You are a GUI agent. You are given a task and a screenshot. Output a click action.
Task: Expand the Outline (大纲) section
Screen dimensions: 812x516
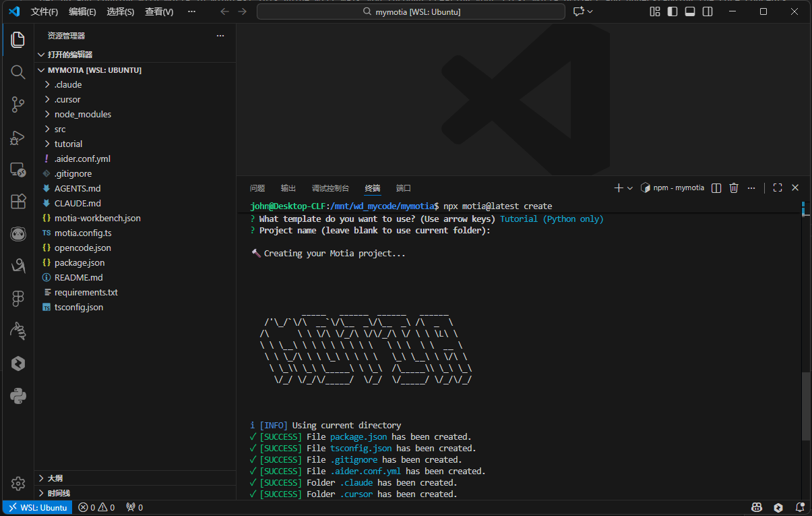click(x=135, y=478)
